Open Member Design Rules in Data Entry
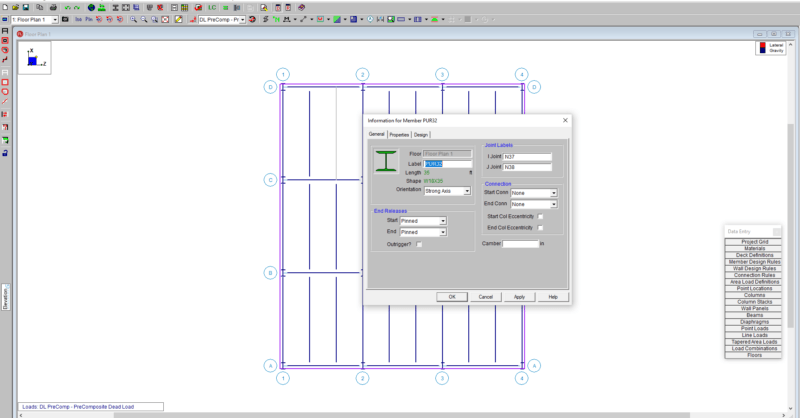800x418 pixels. [754, 262]
